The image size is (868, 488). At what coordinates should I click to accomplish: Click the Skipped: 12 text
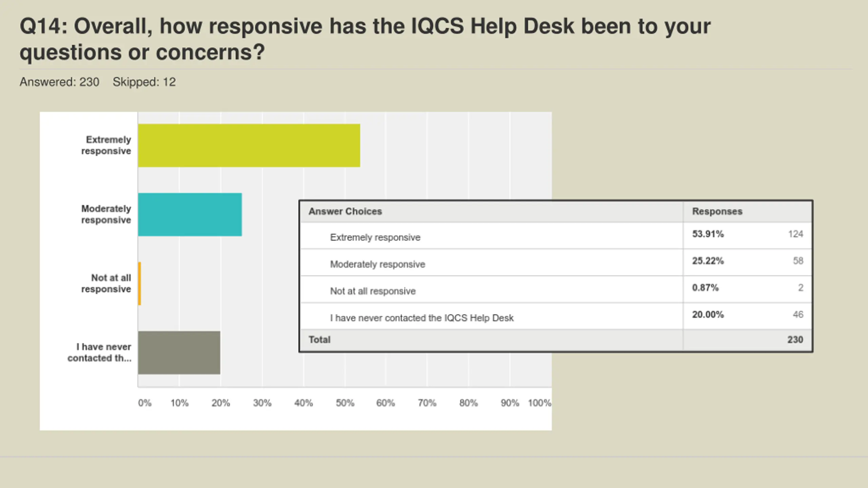coord(144,82)
